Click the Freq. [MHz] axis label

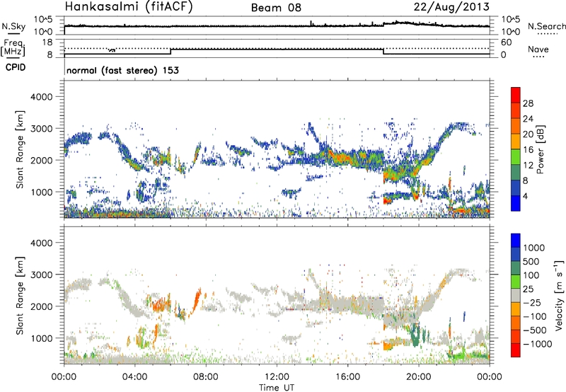(x=13, y=47)
